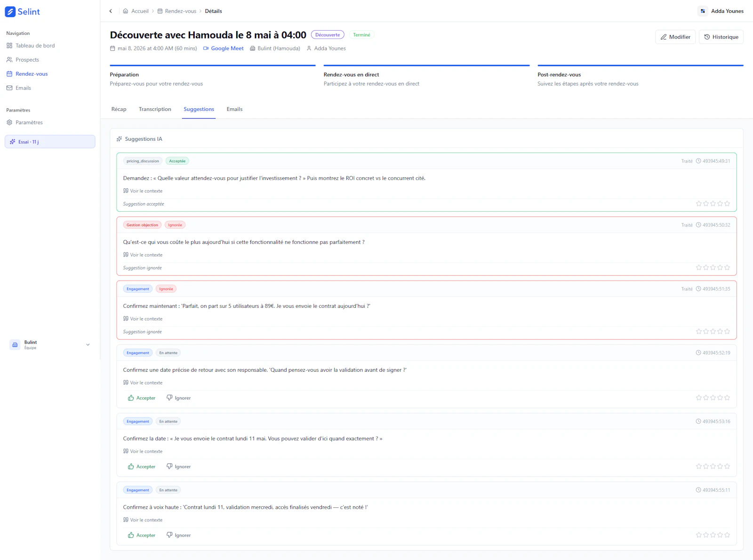This screenshot has height=560, width=753.
Task: Select the Post-rendez-vous step
Action: (x=641, y=76)
